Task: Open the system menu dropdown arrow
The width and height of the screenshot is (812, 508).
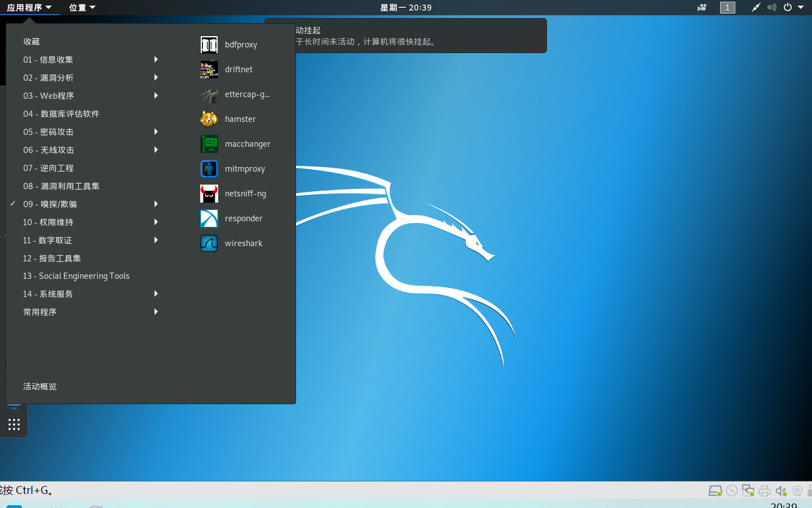Action: pos(801,7)
